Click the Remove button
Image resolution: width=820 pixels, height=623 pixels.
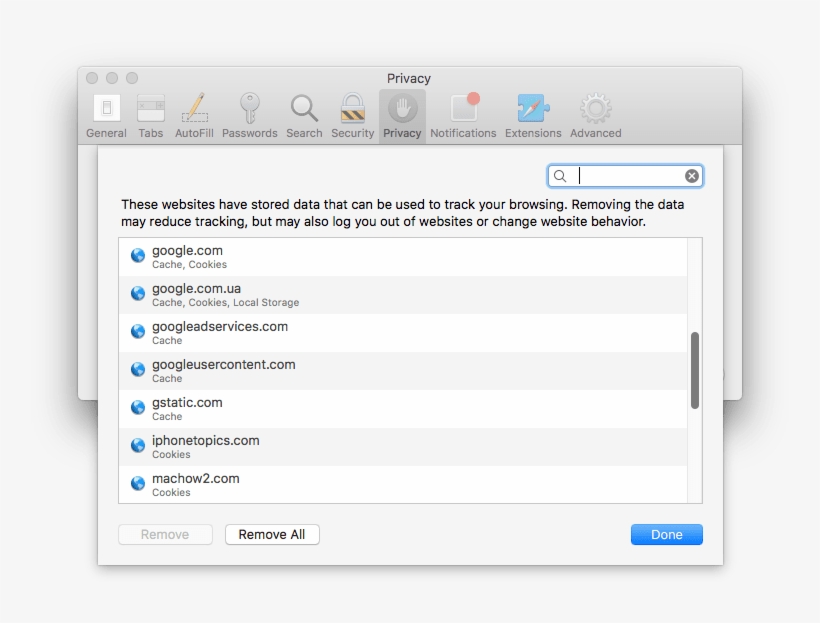click(165, 535)
